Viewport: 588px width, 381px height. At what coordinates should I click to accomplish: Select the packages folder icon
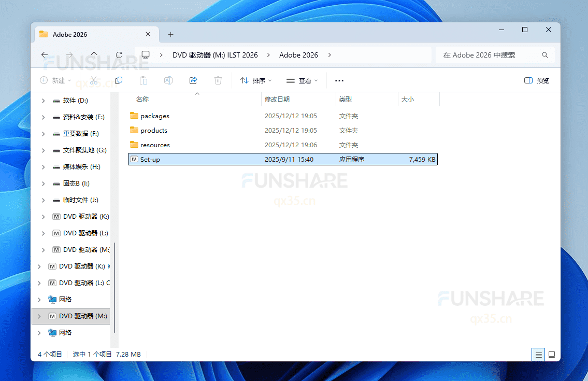[134, 116]
